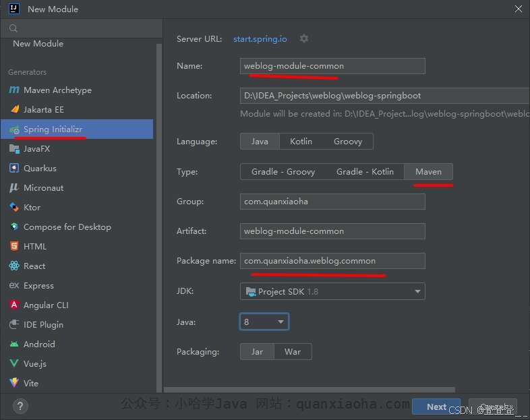530x420 pixels.
Task: Close the New Module dialog
Action: click(518, 9)
